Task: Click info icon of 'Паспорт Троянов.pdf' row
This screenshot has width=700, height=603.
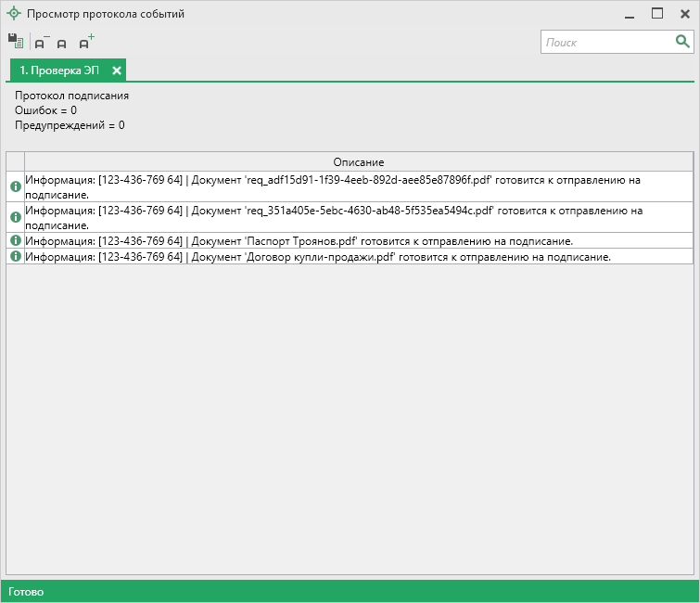Action: [x=15, y=241]
